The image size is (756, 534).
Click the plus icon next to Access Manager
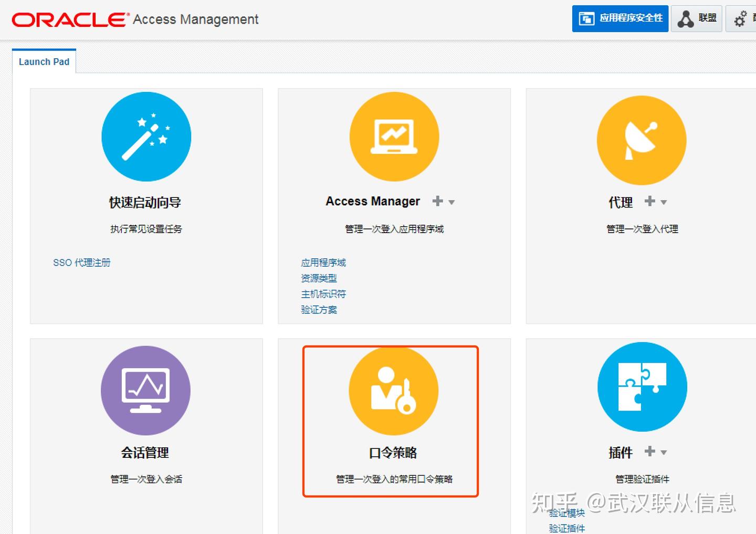(x=437, y=201)
